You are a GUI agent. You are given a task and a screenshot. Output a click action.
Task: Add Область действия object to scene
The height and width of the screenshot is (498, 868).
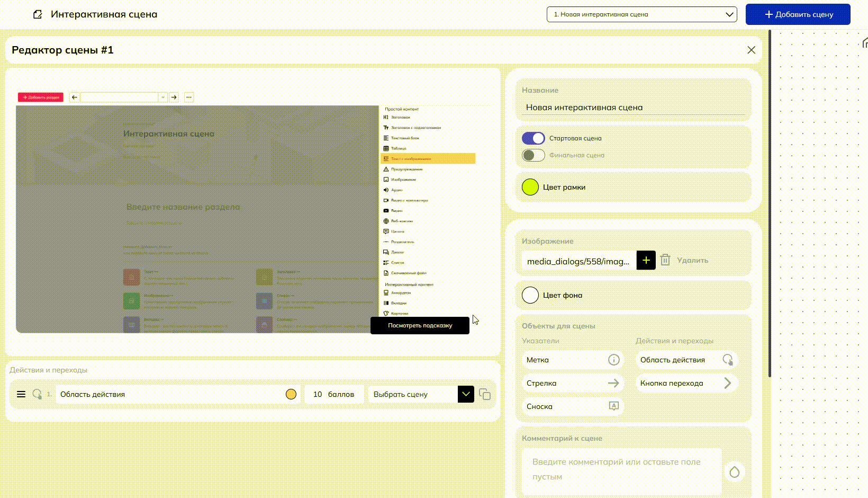click(686, 360)
